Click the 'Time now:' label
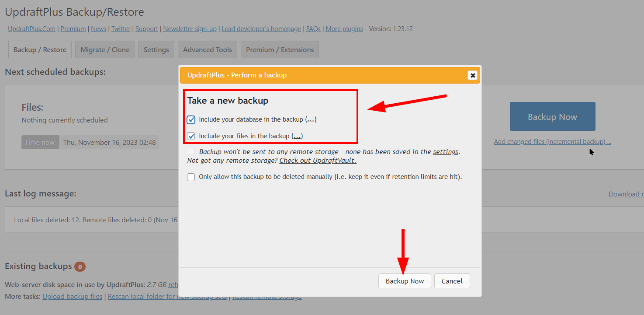 40,143
